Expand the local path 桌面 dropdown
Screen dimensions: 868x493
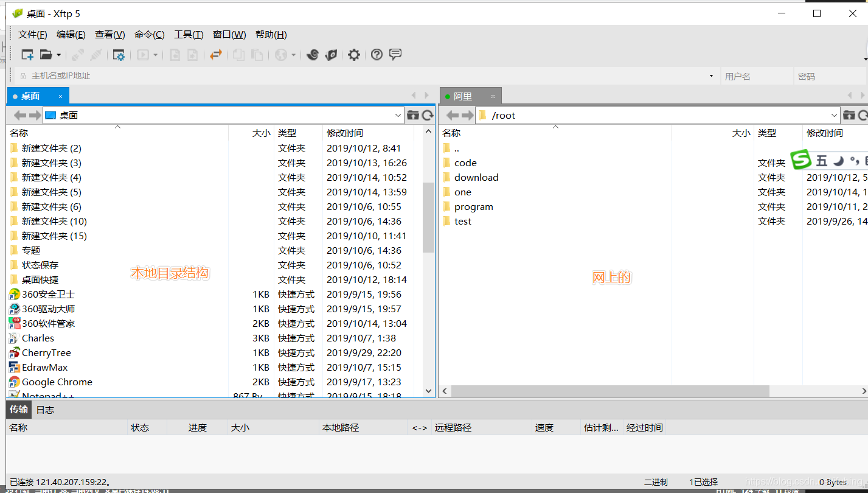[x=398, y=115]
